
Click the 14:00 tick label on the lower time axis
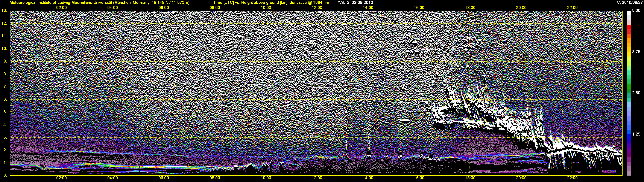point(368,178)
